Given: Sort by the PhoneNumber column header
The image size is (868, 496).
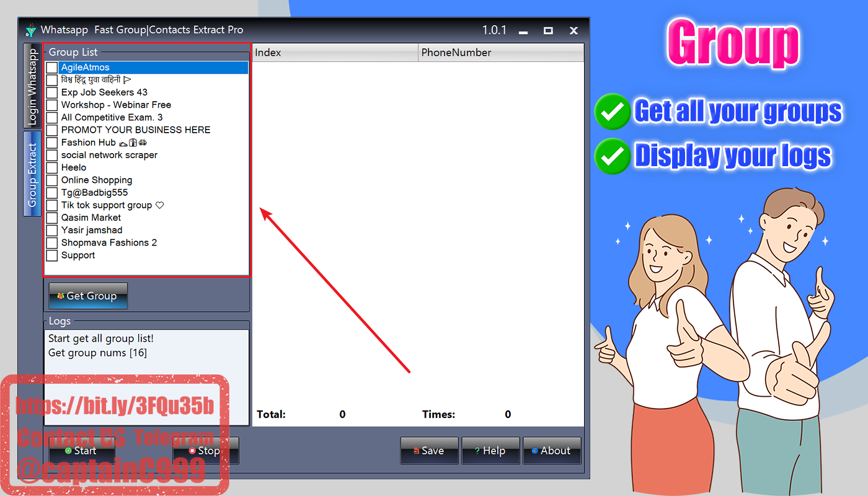Looking at the screenshot, I should coord(501,53).
